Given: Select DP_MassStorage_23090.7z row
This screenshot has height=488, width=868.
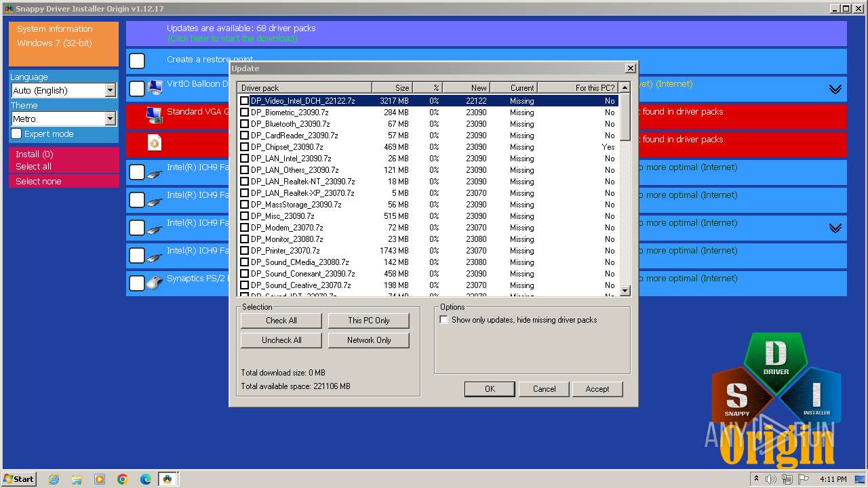Looking at the screenshot, I should tap(428, 205).
